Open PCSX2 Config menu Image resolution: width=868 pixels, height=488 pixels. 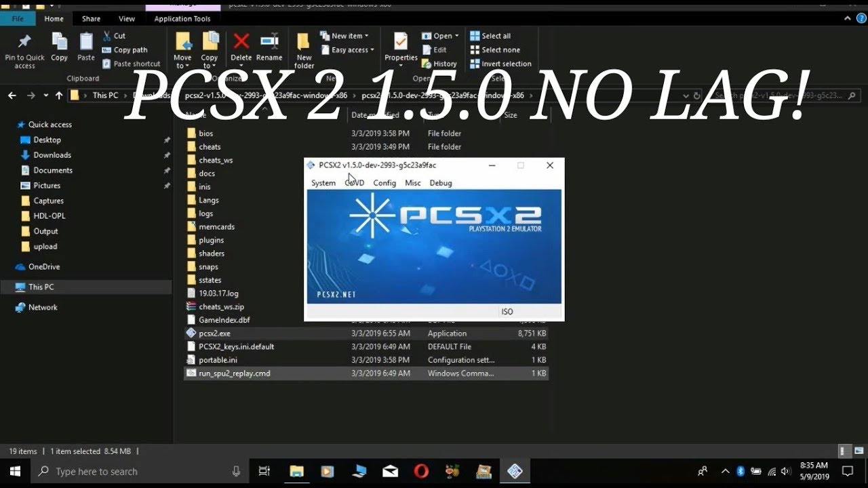coord(384,183)
